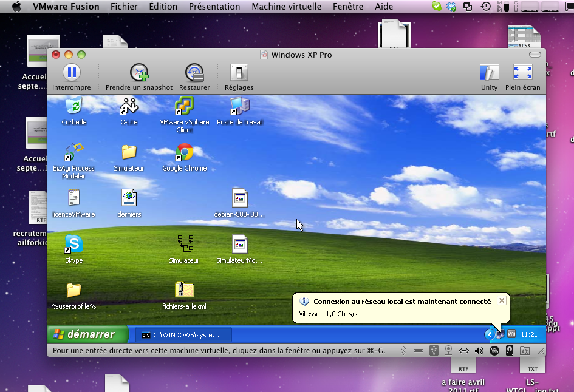Image resolution: width=574 pixels, height=392 pixels.
Task: Open the CD/DVD drive status icon
Action: pos(494,350)
